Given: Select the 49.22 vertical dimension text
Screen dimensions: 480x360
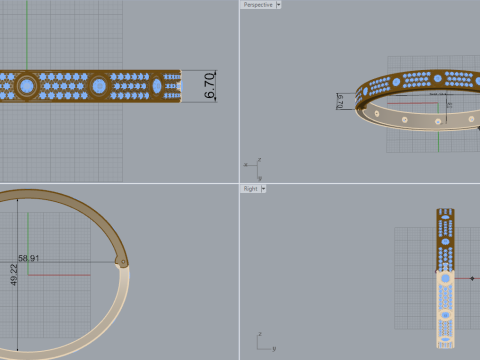Looking at the screenshot, I should tap(14, 275).
